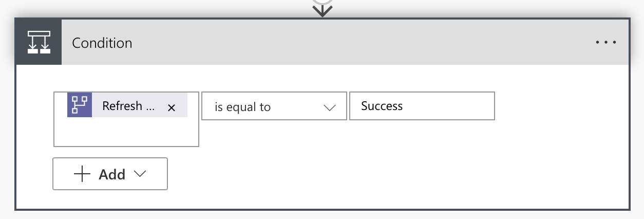Select the Refresh dynamic content token label
The image size is (644, 219).
click(x=128, y=106)
